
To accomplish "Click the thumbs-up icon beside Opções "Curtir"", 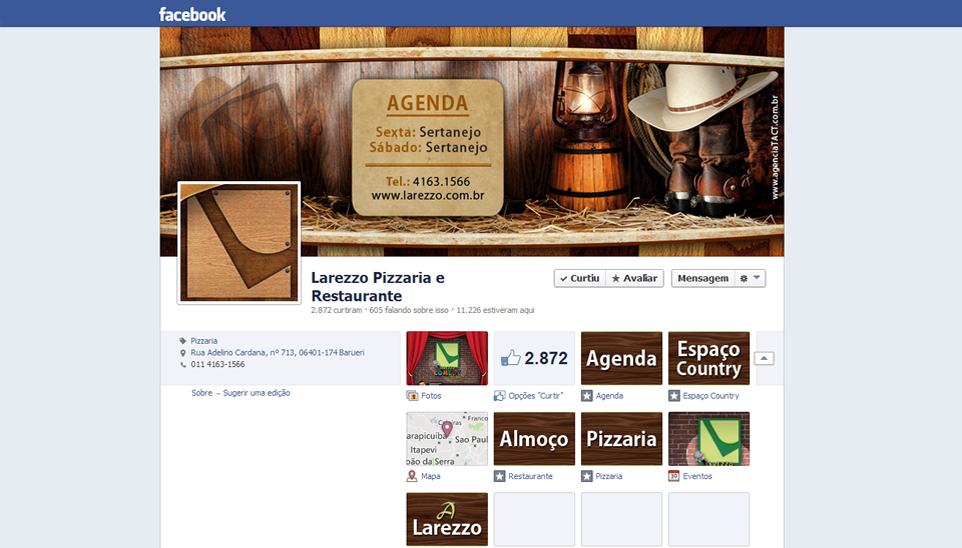I will (x=499, y=396).
